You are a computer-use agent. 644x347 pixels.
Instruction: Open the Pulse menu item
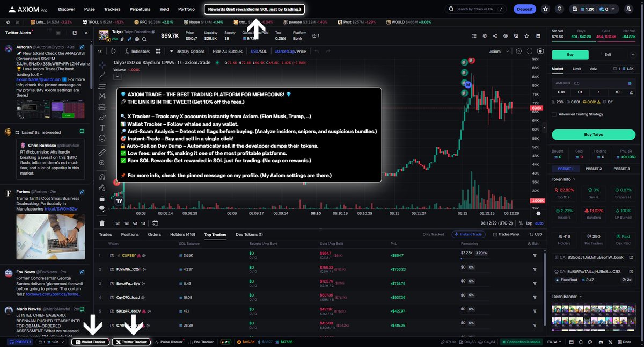pyautogui.click(x=90, y=9)
